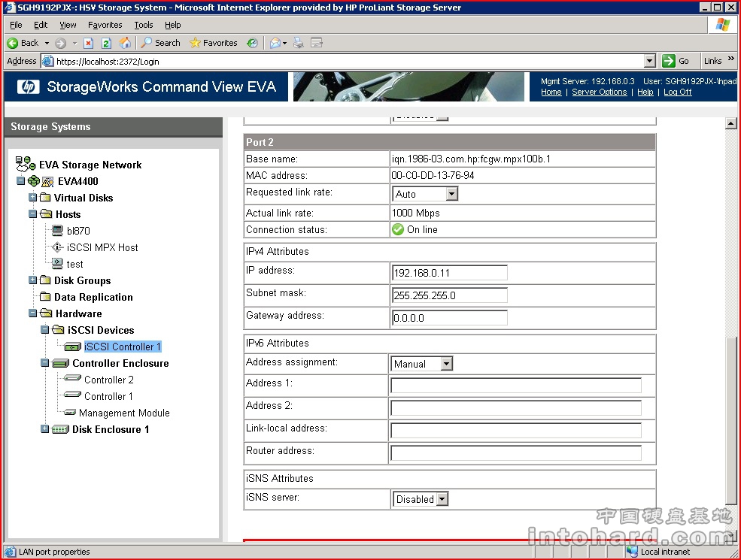Expand the Disk Enclosure 1 node
741x560 pixels.
click(x=44, y=429)
